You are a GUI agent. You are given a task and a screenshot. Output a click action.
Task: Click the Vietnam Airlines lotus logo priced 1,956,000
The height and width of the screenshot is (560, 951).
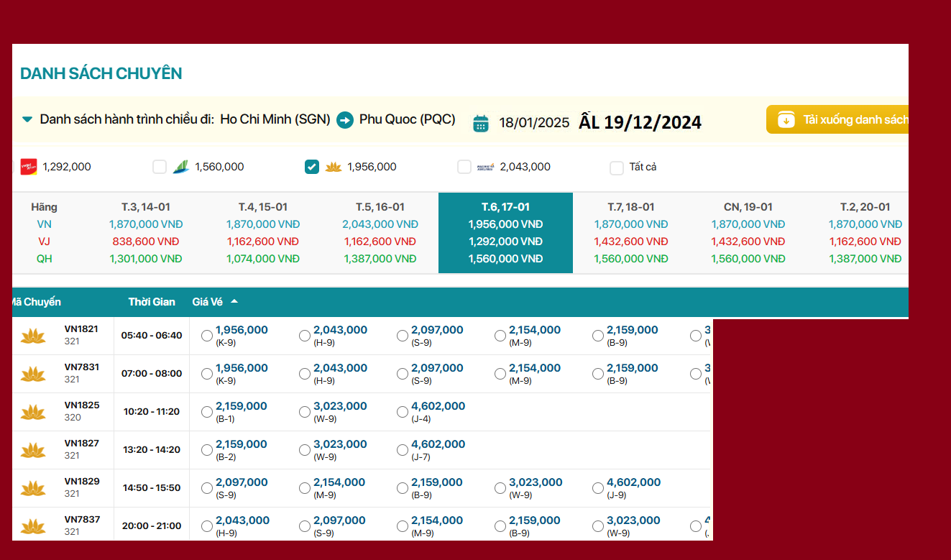[333, 167]
